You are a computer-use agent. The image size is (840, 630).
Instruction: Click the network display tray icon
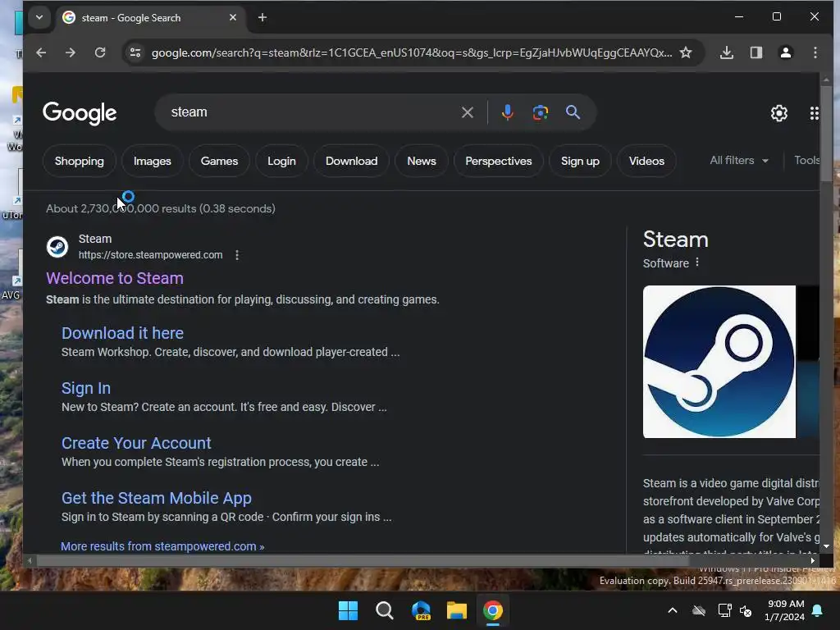(x=724, y=610)
